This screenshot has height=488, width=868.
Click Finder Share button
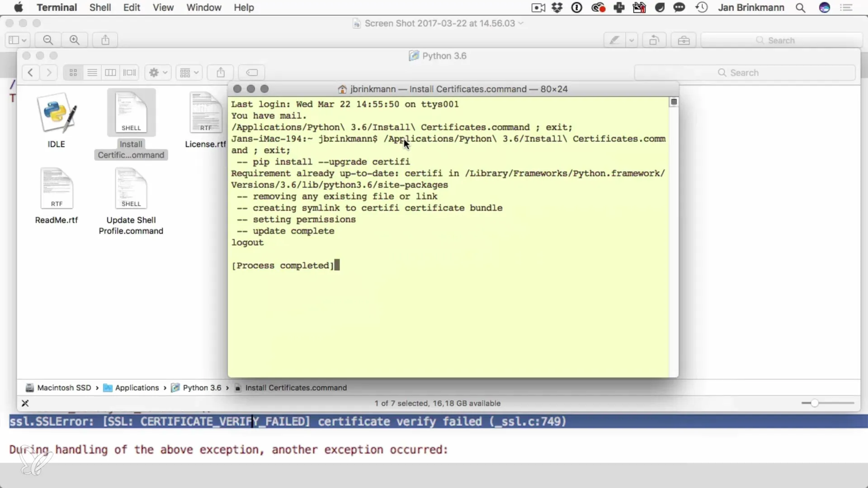(221, 72)
